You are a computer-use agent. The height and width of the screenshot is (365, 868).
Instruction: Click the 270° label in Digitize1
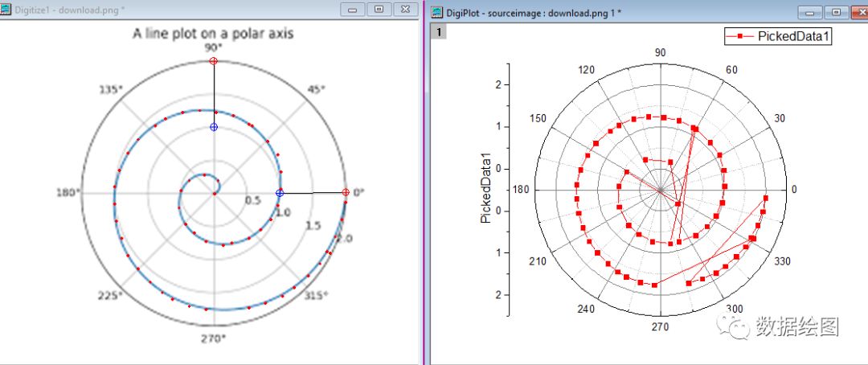(213, 338)
